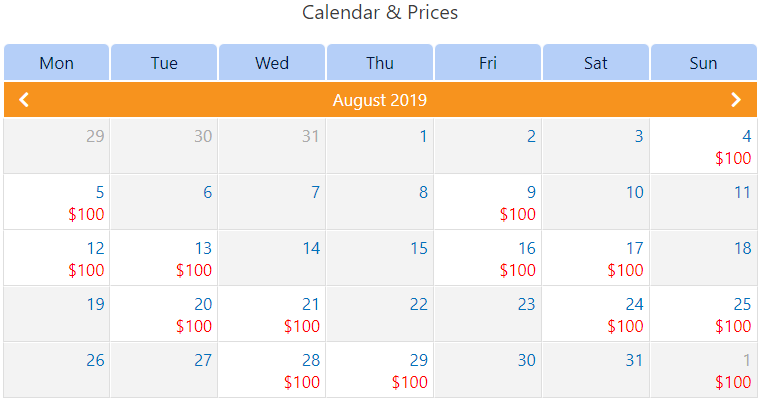Click August 22 date cell
This screenshot has height=404, width=762.
click(380, 314)
